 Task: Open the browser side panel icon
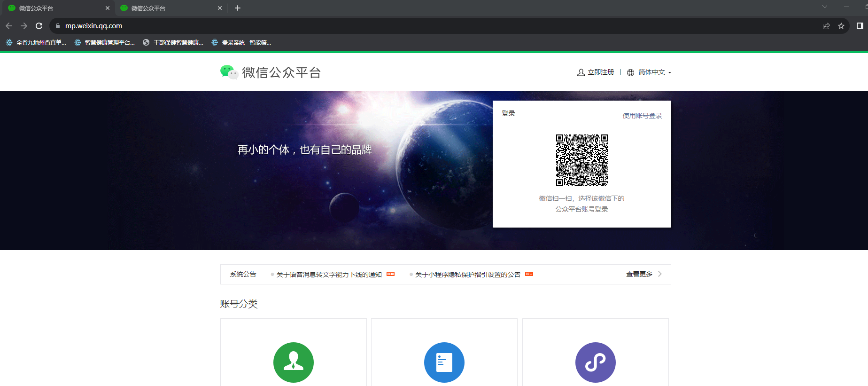860,26
